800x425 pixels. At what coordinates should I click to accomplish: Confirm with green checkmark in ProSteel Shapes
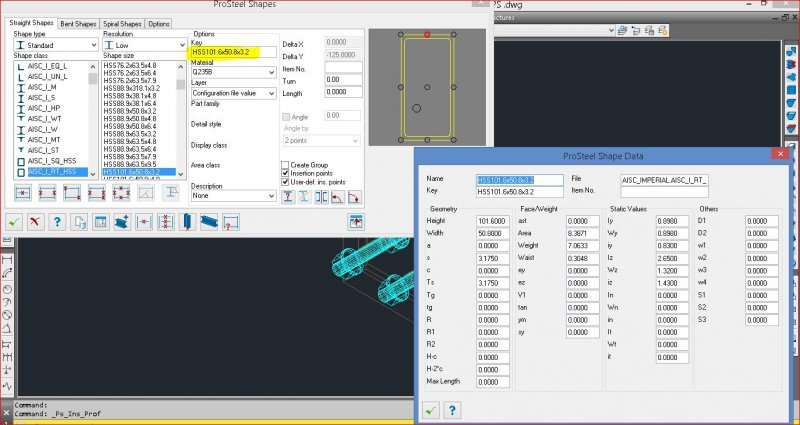click(14, 222)
